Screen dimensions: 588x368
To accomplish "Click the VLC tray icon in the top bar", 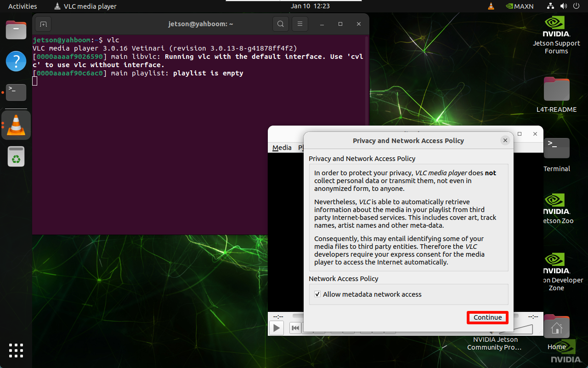I will click(x=491, y=6).
